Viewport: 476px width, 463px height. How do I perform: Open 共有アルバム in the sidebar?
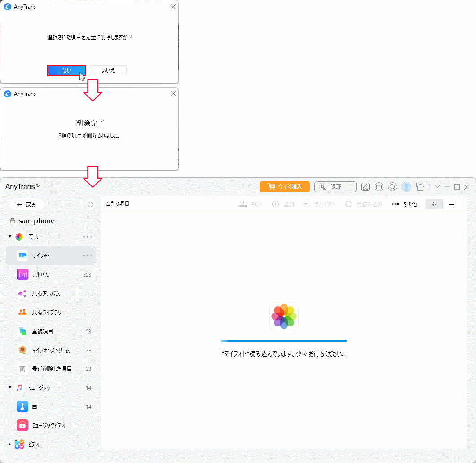(51, 294)
